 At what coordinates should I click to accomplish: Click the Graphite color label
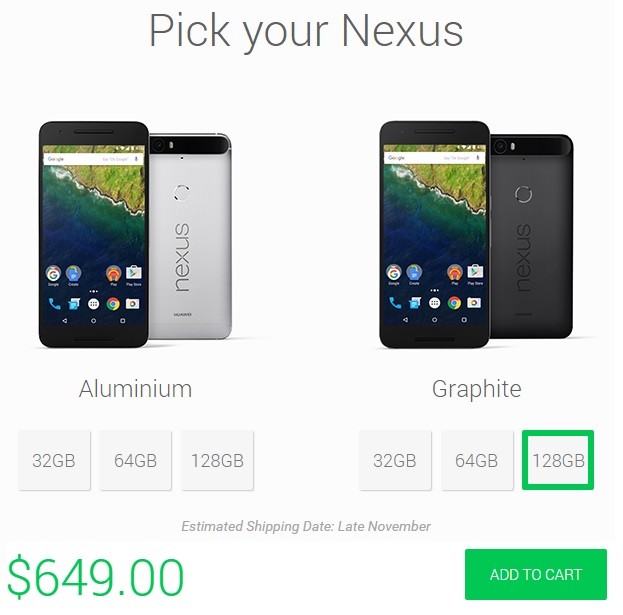476,389
